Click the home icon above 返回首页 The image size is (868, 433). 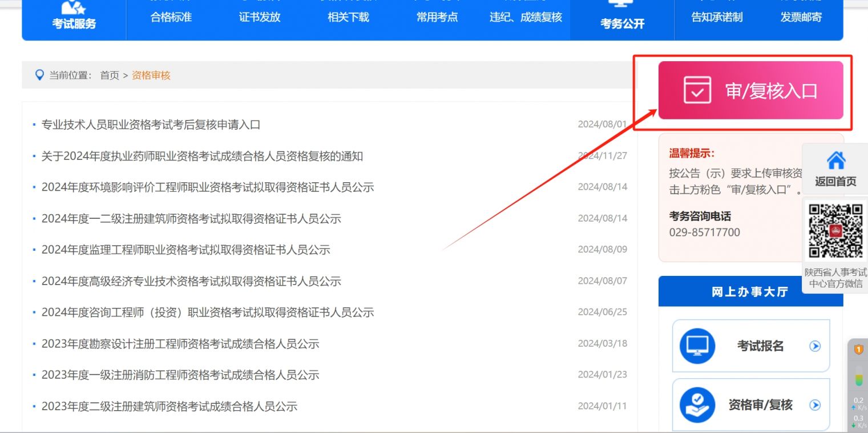[x=835, y=160]
